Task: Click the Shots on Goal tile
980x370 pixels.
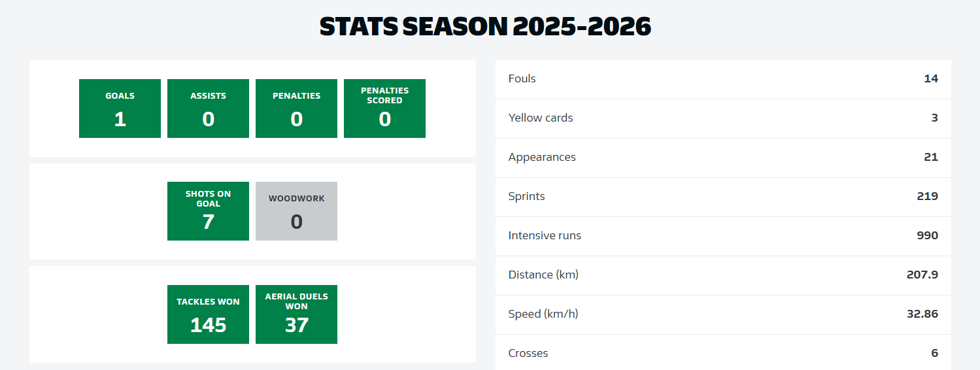Action: pos(208,211)
